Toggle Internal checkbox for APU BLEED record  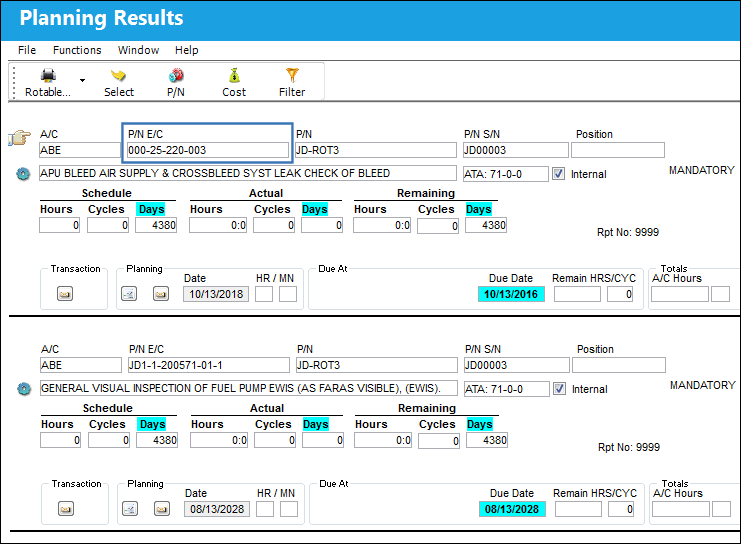coord(559,174)
